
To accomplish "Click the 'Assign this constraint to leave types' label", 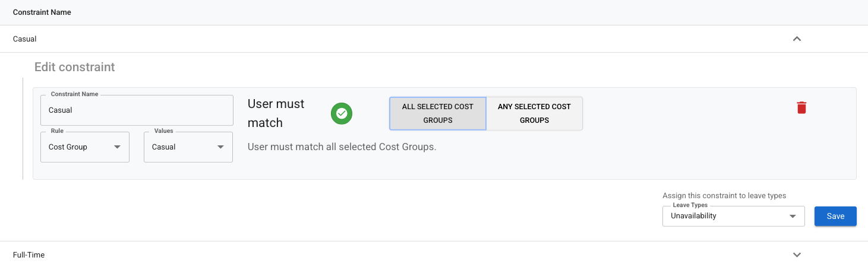I will coord(724,196).
